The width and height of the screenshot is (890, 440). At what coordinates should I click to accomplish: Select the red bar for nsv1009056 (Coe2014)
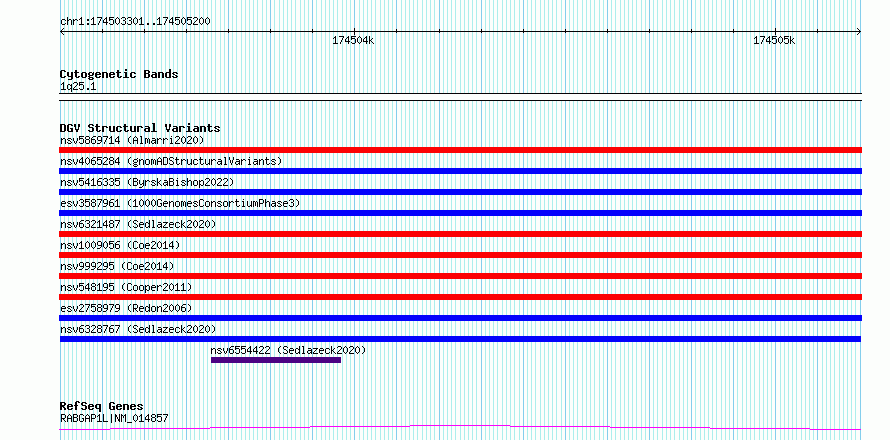click(x=460, y=255)
